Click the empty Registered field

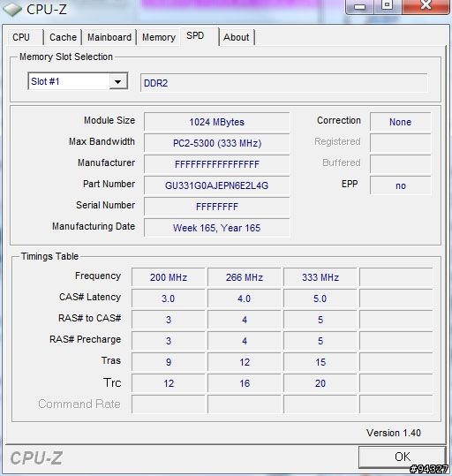401,143
